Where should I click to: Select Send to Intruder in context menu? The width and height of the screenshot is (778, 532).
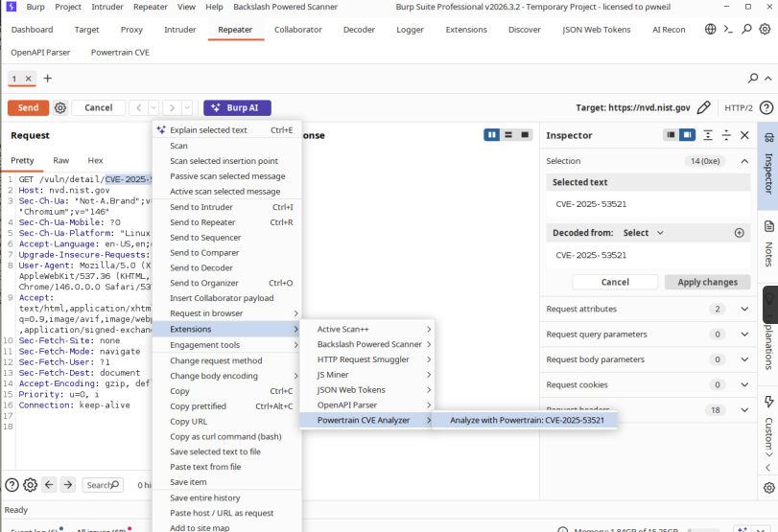[x=226, y=207]
